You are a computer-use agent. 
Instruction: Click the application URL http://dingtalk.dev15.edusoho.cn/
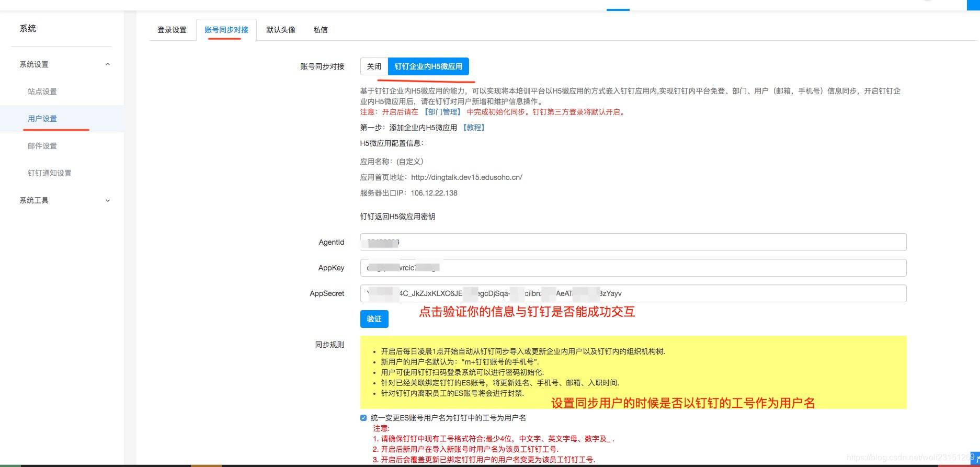466,177
